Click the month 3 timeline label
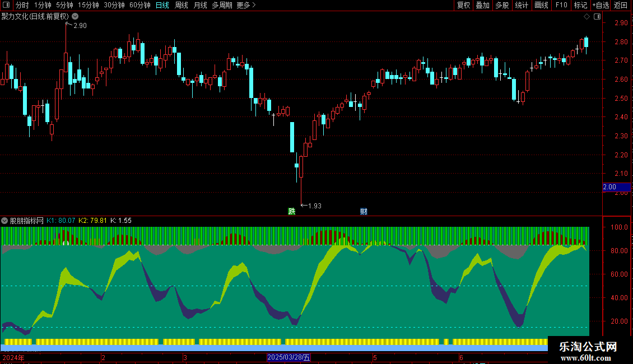633x364 pixels. click(185, 357)
